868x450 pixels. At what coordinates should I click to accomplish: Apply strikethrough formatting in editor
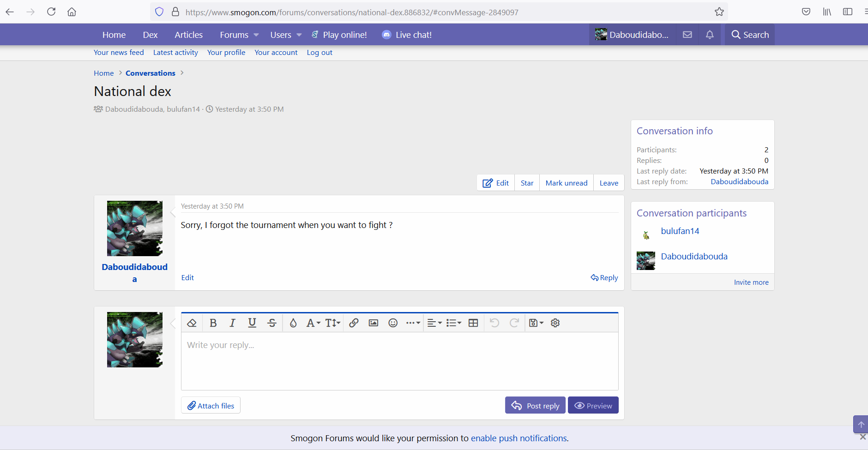tap(272, 323)
